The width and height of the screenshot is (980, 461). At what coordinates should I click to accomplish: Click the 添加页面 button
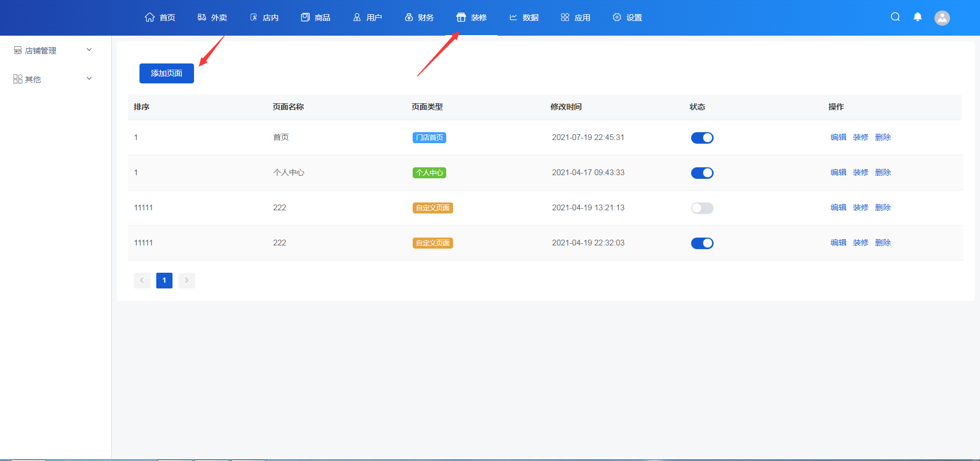coord(167,73)
